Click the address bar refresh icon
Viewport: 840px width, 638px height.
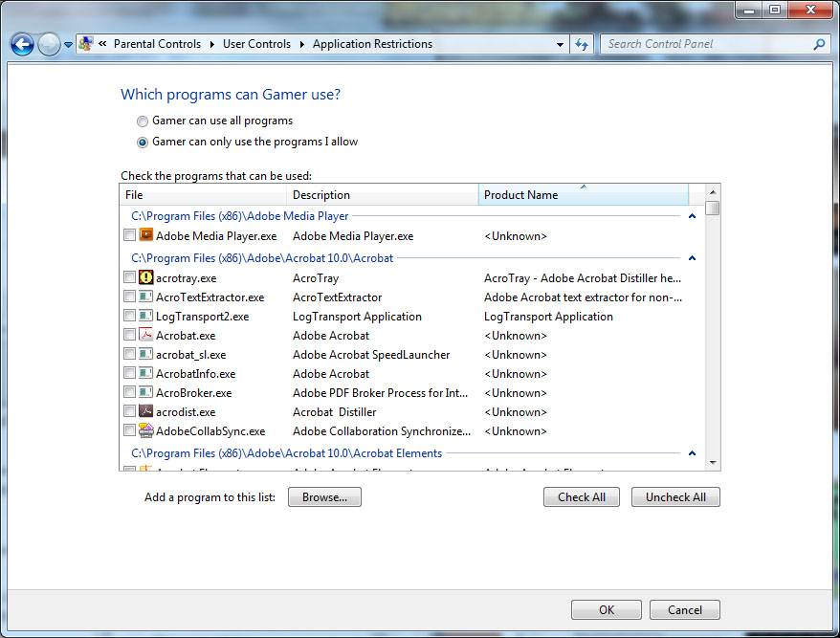pos(582,44)
